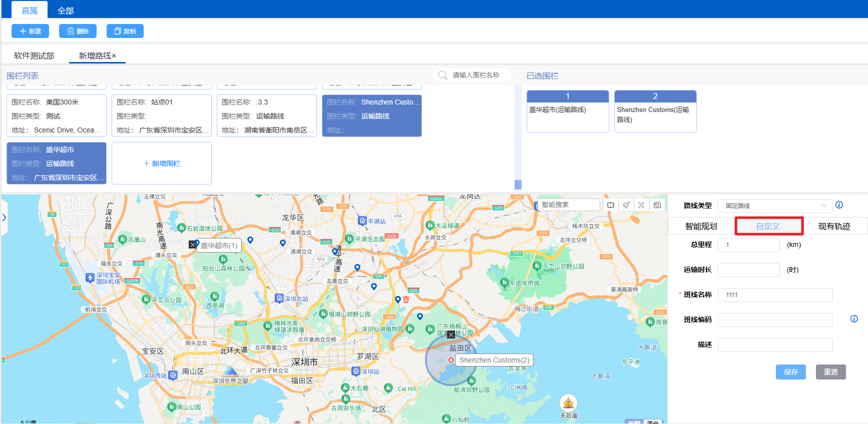The width and height of the screenshot is (868, 424).
Task: Deselect the 盛华超市 fence card
Action: click(x=57, y=163)
